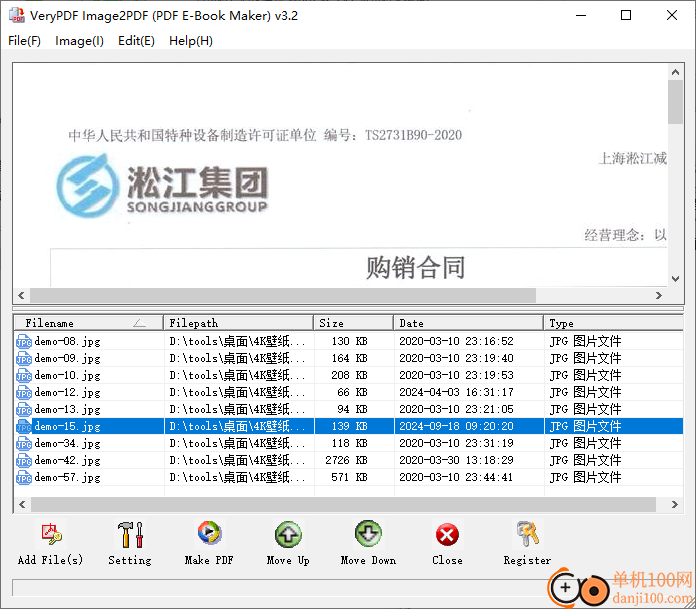
Task: Click the JPG icon beside demo-09.jpg
Action: click(24, 359)
